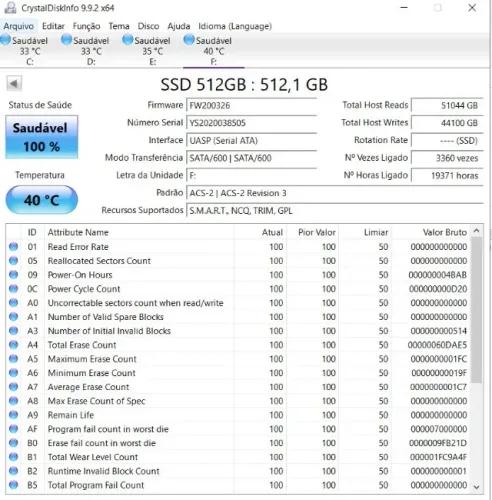
Task: Click the Total Host Reads value 51044 GB
Action: click(447, 106)
